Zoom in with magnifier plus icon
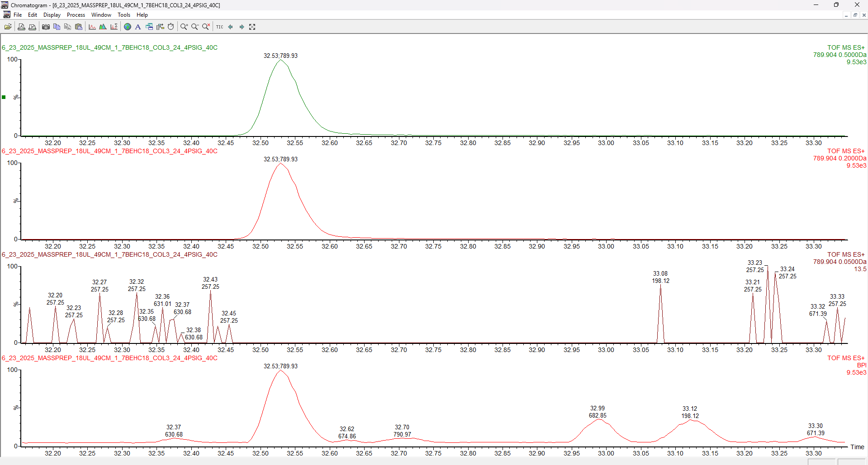This screenshot has height=465, width=868. [x=184, y=27]
